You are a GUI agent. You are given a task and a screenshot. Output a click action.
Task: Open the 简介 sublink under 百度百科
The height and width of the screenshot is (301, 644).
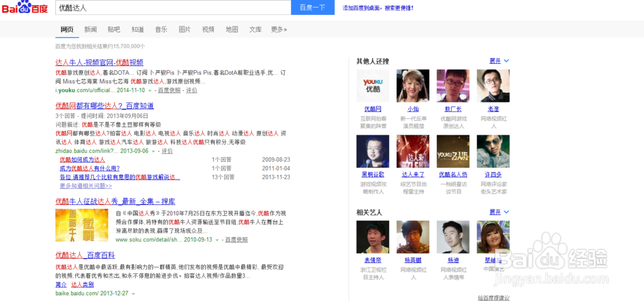(x=61, y=284)
